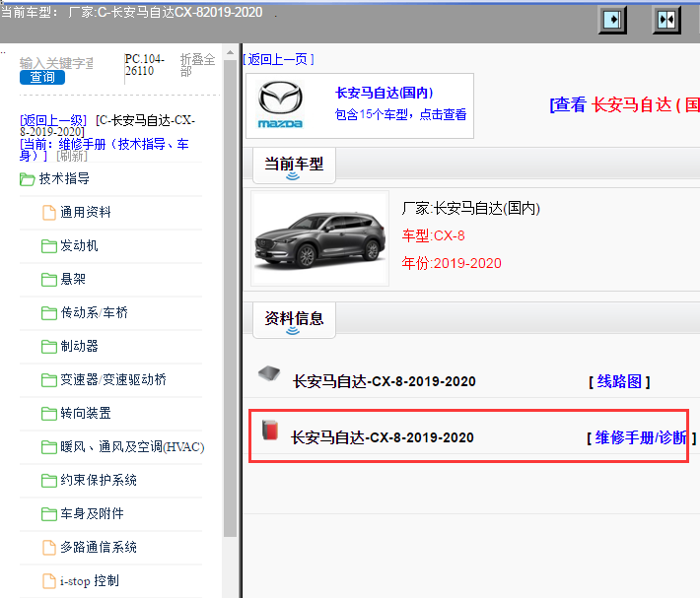Image resolution: width=700 pixels, height=598 pixels.
Task: Expand the 发动机 tree item
Action: (80, 245)
